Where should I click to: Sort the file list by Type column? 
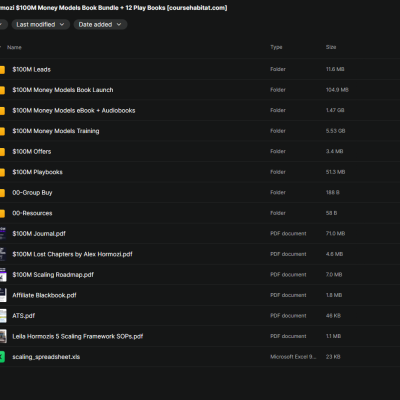(x=276, y=47)
